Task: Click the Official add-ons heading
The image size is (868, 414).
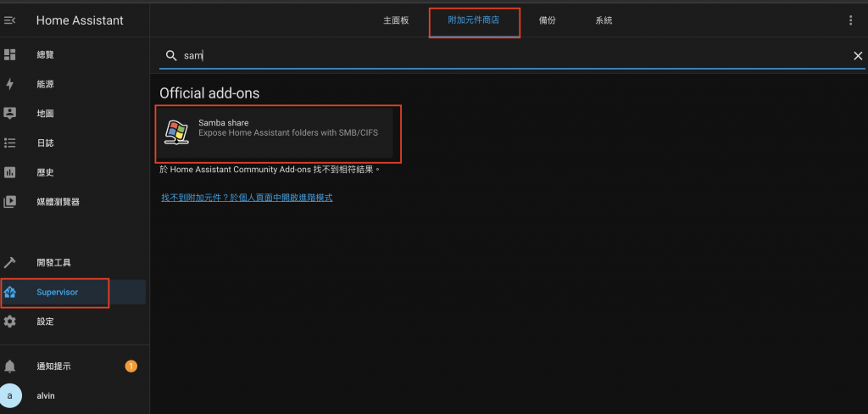Action: (x=209, y=93)
